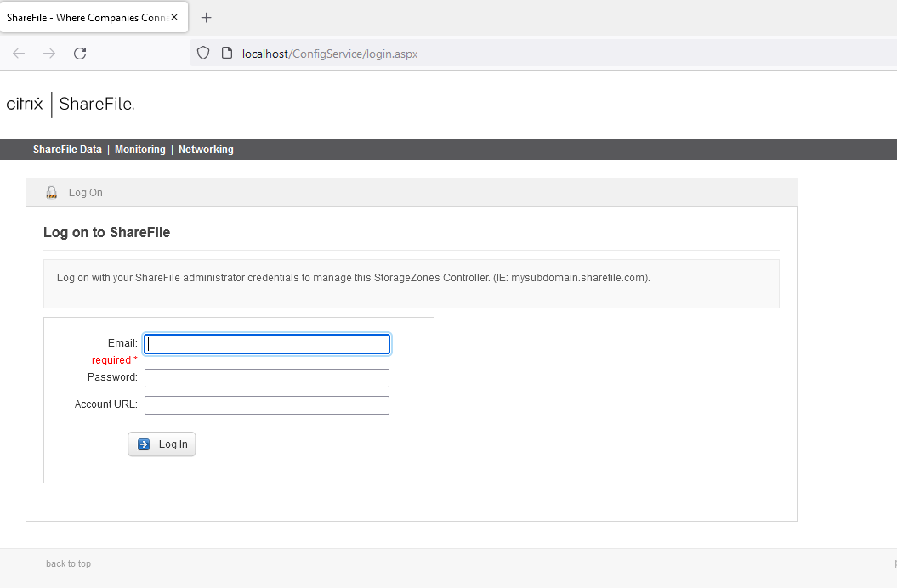Click the Citrix logo
The width and height of the screenshot is (897, 588).
[x=25, y=105]
